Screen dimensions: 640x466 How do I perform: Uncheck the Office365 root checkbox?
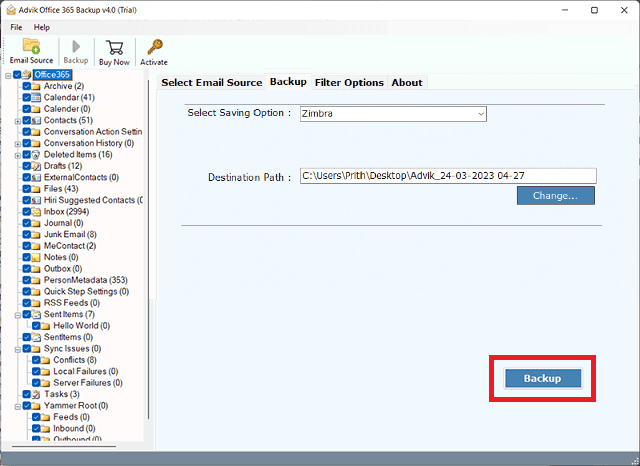(17, 75)
